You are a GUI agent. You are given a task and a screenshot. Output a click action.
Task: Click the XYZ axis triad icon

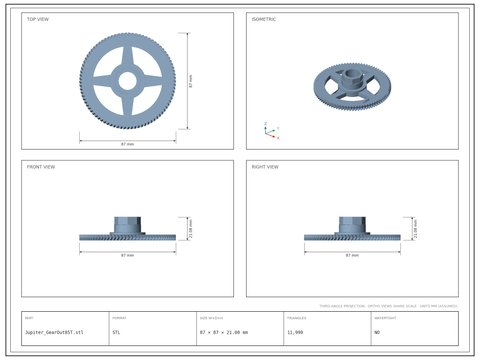tap(271, 131)
